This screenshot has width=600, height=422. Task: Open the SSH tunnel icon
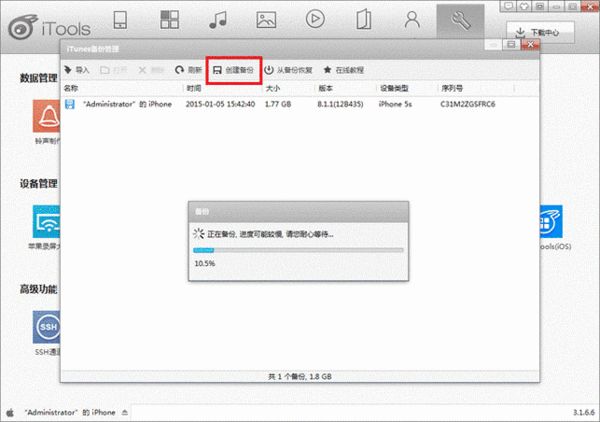pos(46,327)
